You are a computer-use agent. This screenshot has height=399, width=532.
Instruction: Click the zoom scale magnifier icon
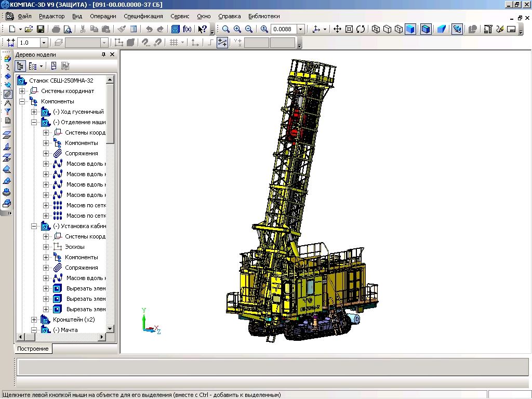click(264, 29)
